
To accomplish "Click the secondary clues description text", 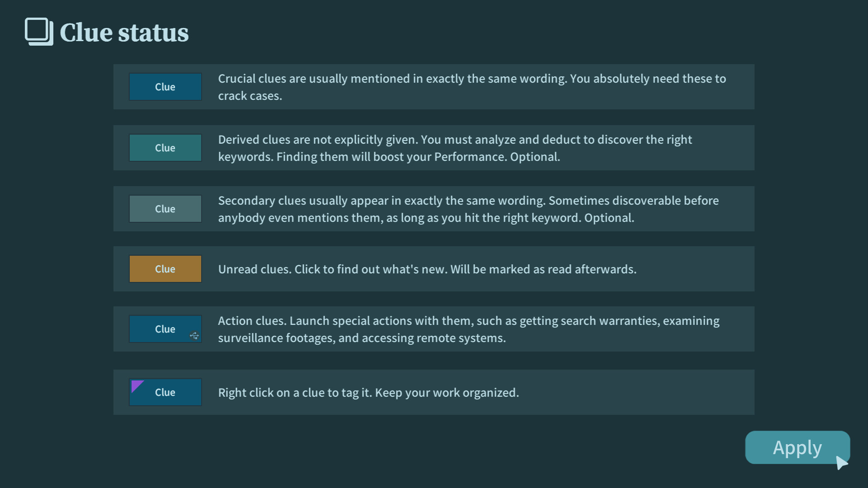I will 468,209.
